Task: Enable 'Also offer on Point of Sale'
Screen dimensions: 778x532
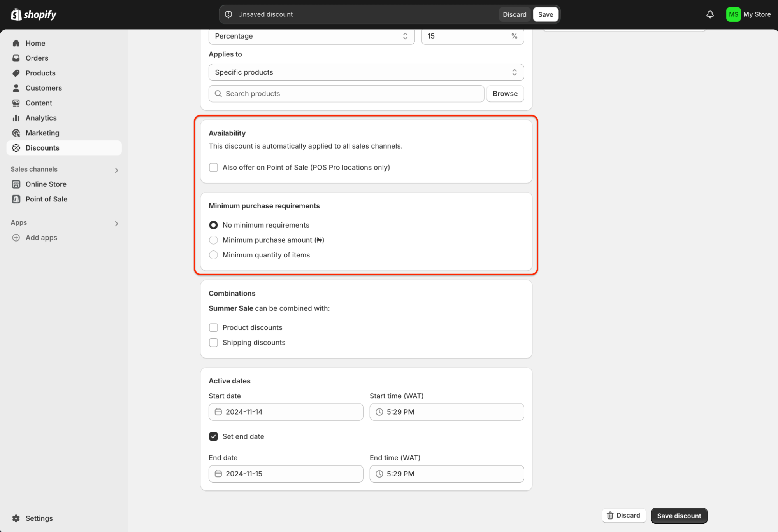Action: pos(213,167)
